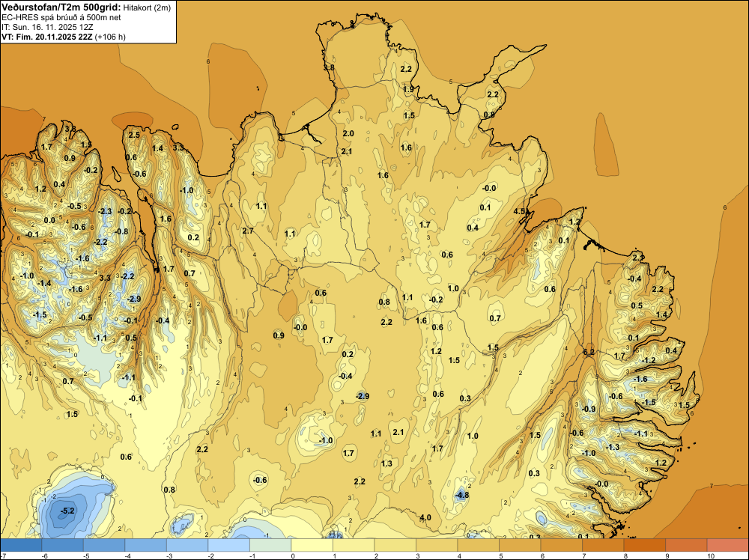Click the legend swatch between -7 and -6
Viewport: 749px width, 560px height.
21,545
